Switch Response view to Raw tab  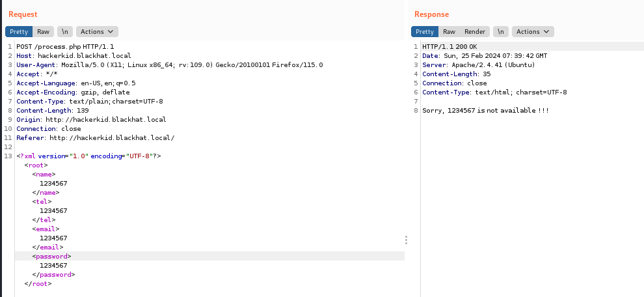449,32
